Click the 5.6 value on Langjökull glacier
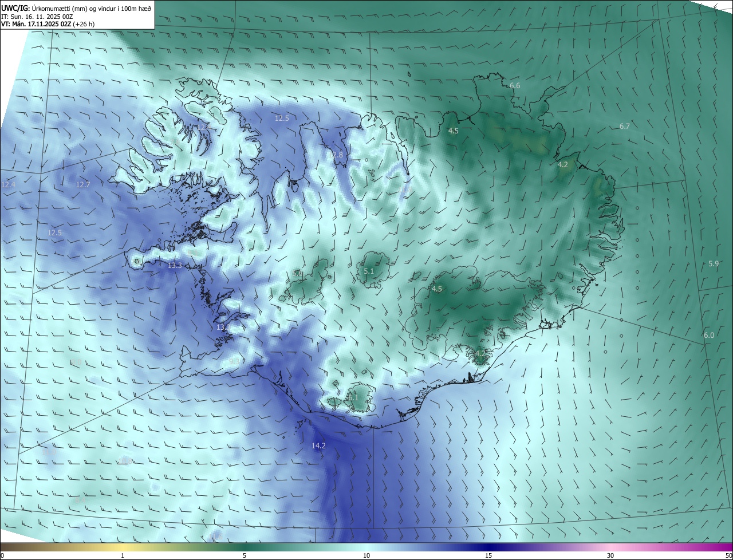This screenshot has width=733, height=560. click(298, 274)
